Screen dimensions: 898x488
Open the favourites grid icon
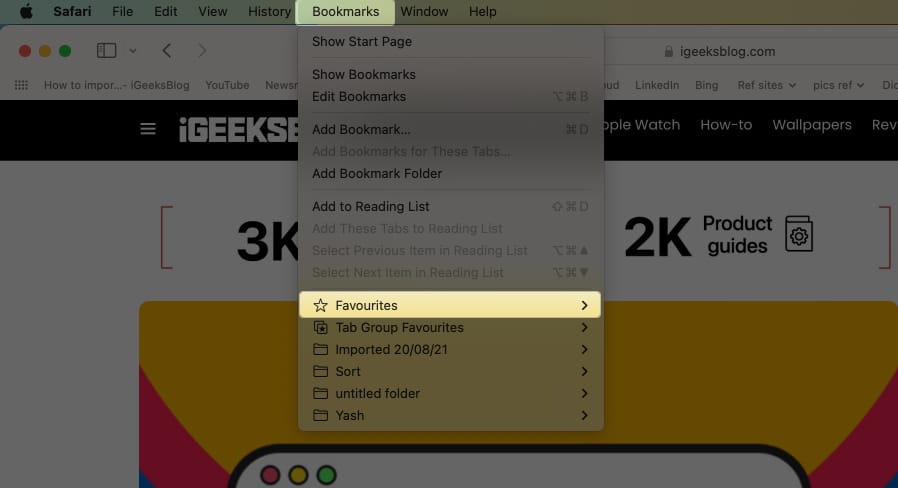tap(21, 85)
